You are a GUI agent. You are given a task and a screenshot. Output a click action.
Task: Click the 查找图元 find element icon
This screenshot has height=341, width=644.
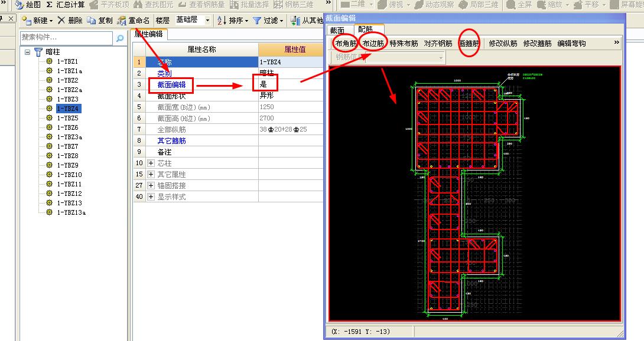pyautogui.click(x=138, y=5)
